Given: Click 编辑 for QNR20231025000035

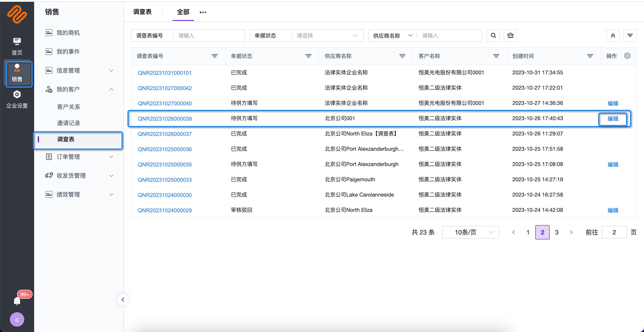Looking at the screenshot, I should (x=613, y=164).
